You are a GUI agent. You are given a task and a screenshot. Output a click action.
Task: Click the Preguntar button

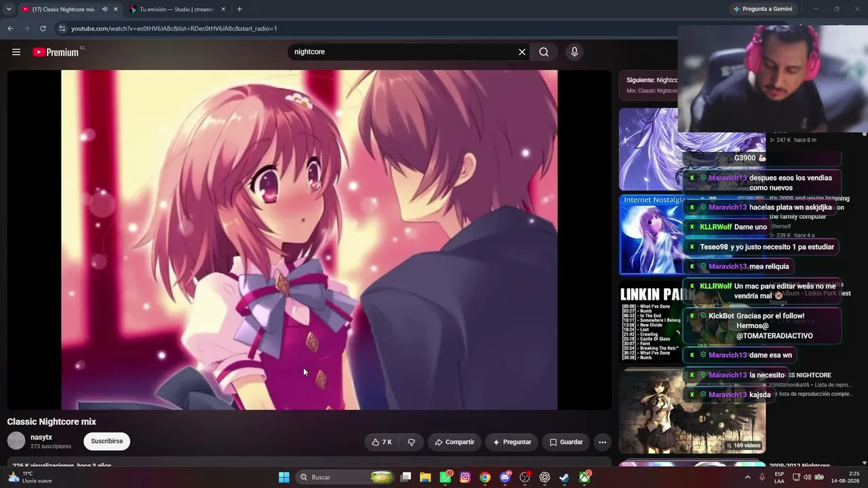[512, 442]
